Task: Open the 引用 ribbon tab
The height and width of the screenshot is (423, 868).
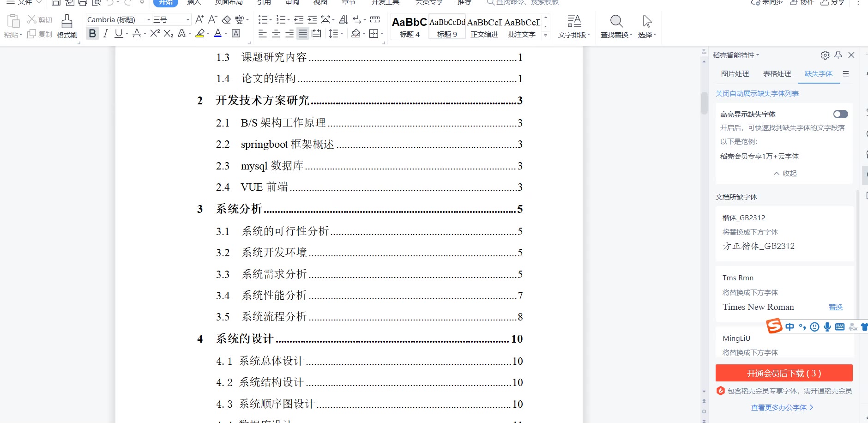Action: click(x=264, y=2)
